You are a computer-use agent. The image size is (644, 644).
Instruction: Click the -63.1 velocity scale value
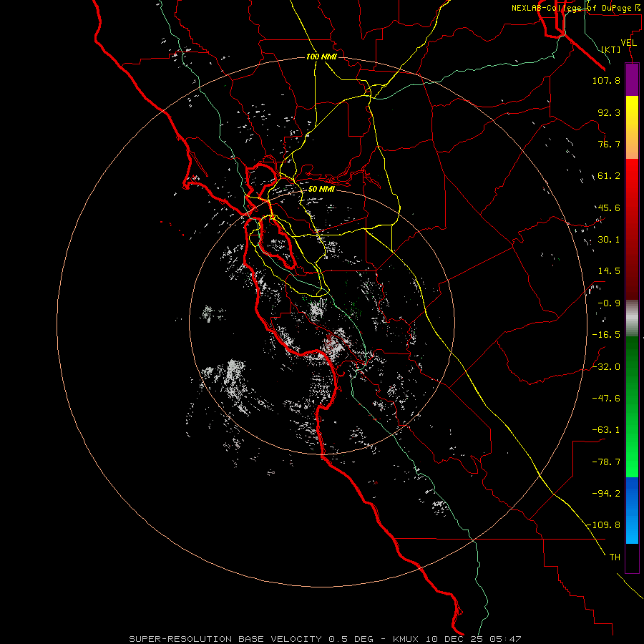(606, 430)
